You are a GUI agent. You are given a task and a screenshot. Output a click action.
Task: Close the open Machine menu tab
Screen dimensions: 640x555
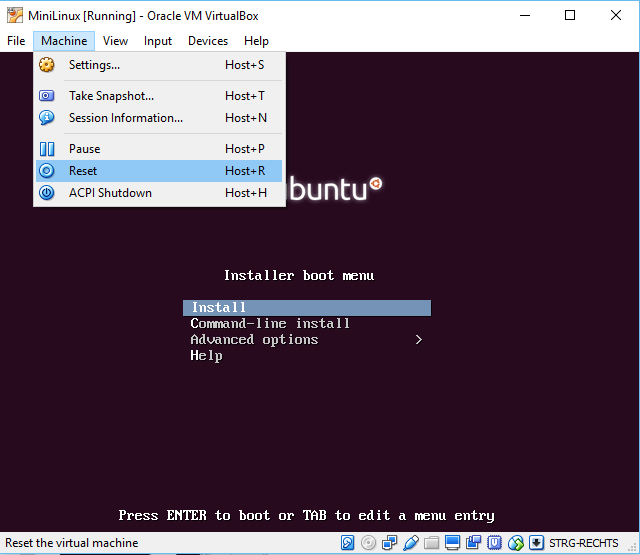64,41
